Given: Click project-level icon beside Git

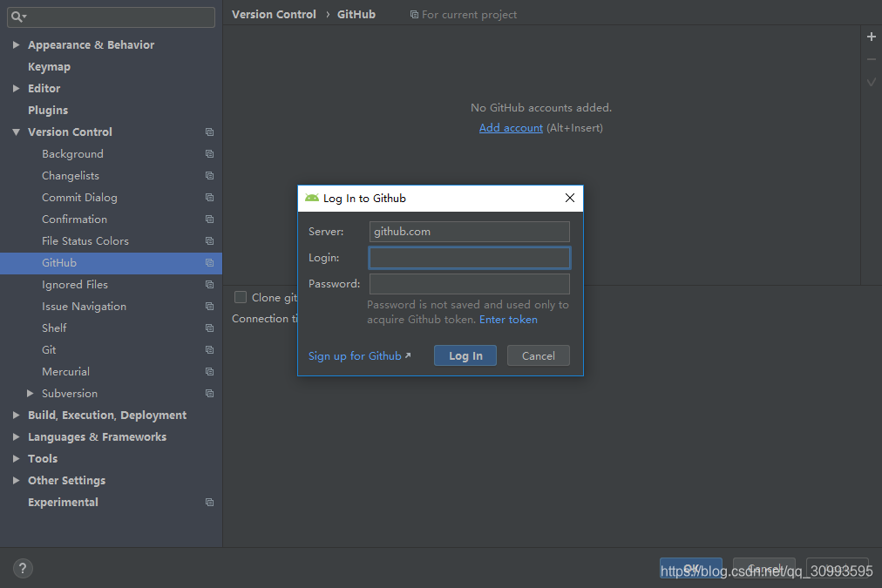Looking at the screenshot, I should pyautogui.click(x=209, y=350).
